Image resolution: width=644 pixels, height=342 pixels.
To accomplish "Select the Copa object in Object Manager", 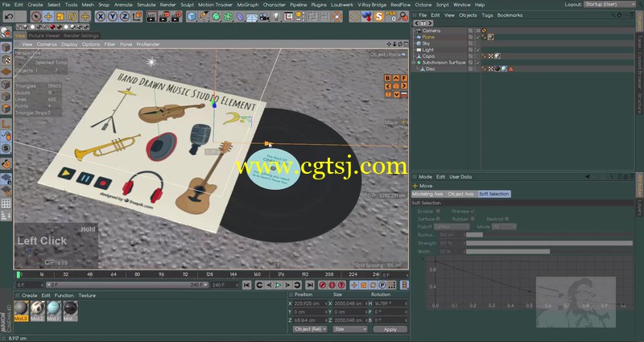I will [x=428, y=56].
